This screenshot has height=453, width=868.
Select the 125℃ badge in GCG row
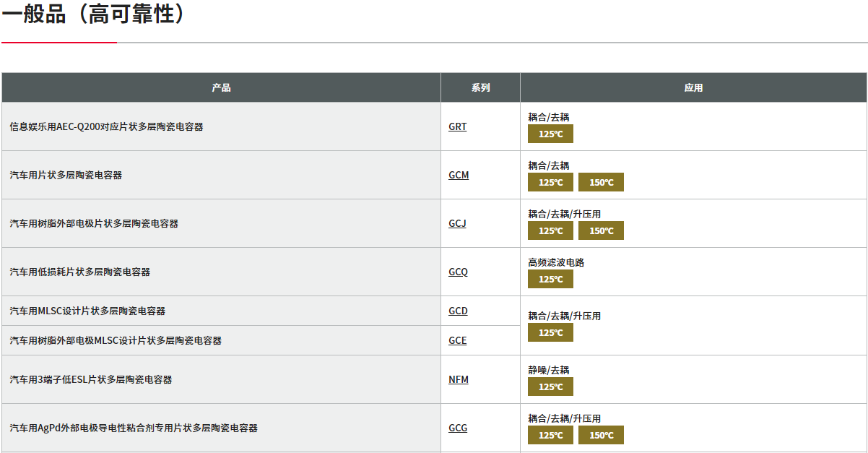point(550,435)
